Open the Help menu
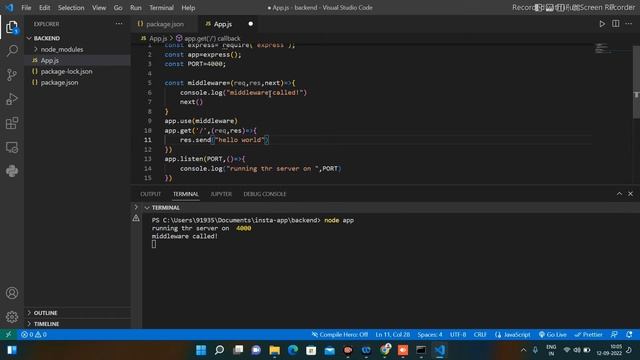The height and width of the screenshot is (360, 640). pyautogui.click(x=188, y=8)
